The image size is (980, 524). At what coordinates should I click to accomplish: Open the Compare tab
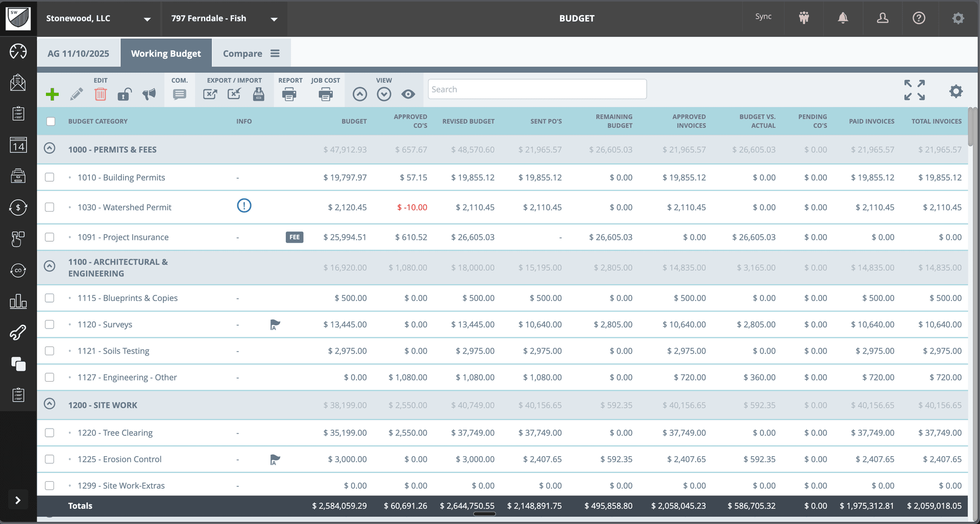click(x=243, y=53)
